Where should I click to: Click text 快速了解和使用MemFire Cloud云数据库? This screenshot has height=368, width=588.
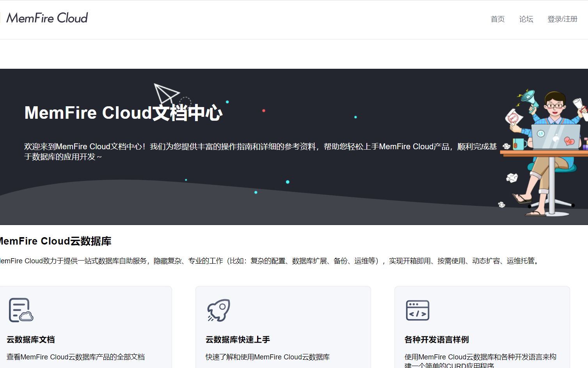pyautogui.click(x=268, y=357)
